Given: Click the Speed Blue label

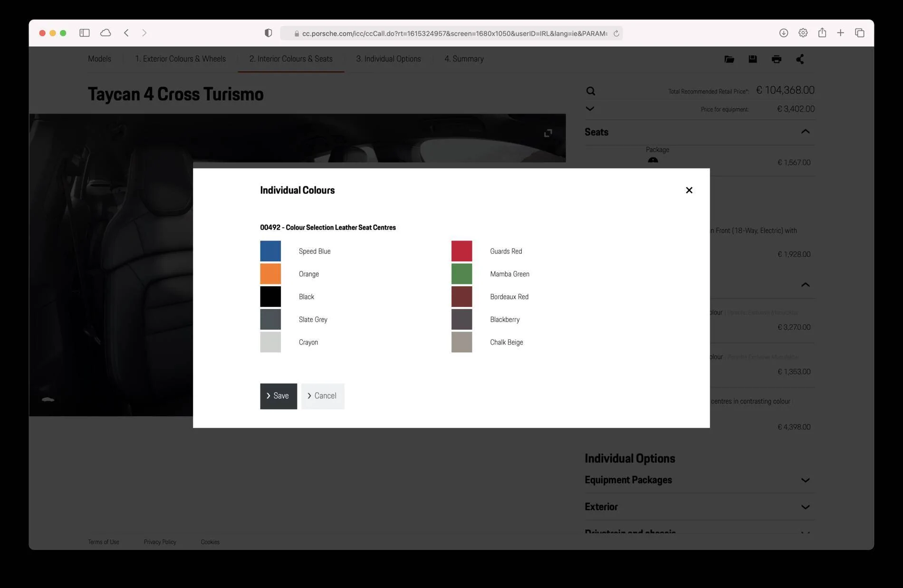Looking at the screenshot, I should point(315,251).
